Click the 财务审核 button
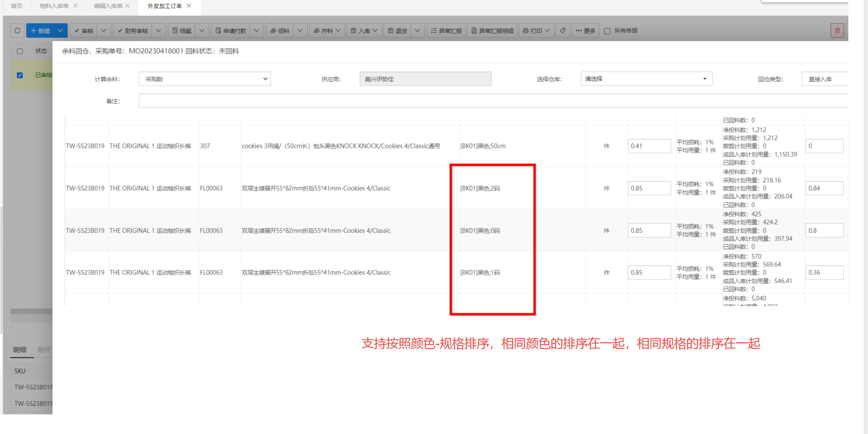 coord(133,30)
